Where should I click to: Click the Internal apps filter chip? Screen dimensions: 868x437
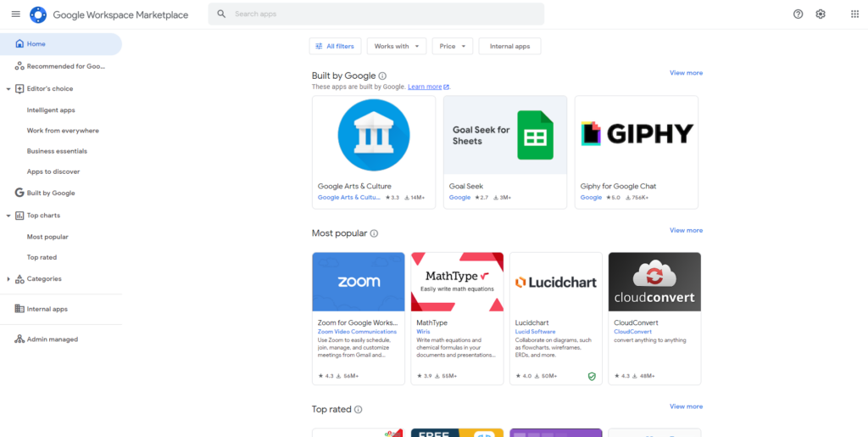pyautogui.click(x=509, y=47)
